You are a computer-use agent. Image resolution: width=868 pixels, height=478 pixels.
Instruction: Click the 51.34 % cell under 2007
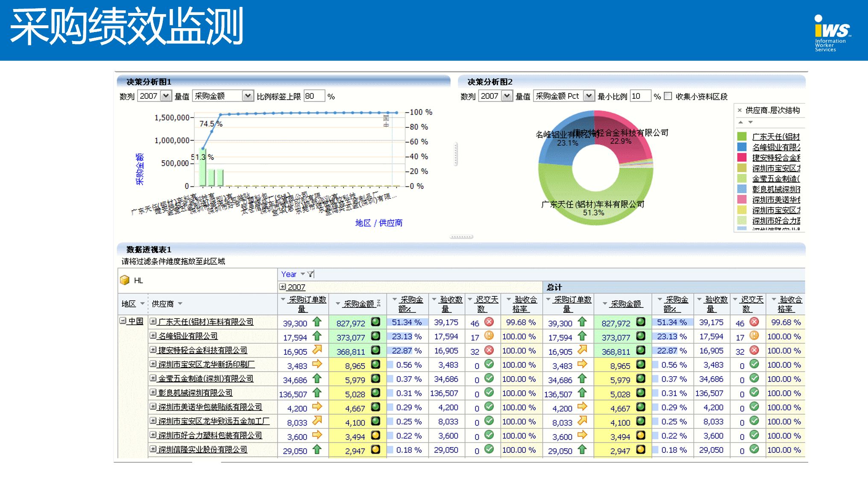point(407,322)
